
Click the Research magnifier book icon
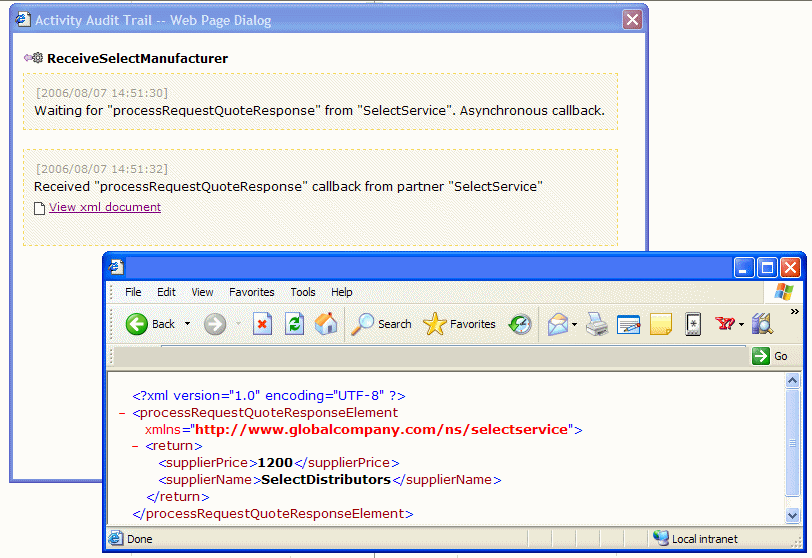pos(762,324)
